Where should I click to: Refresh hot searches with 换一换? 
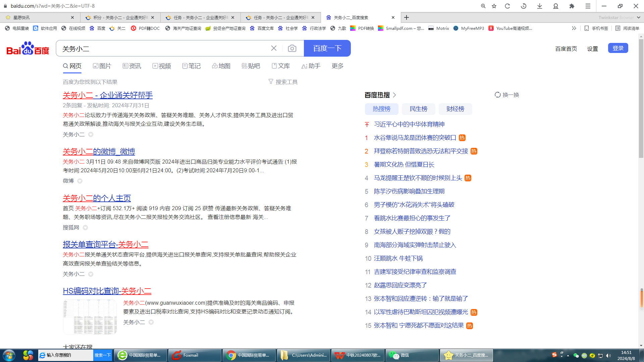point(507,95)
